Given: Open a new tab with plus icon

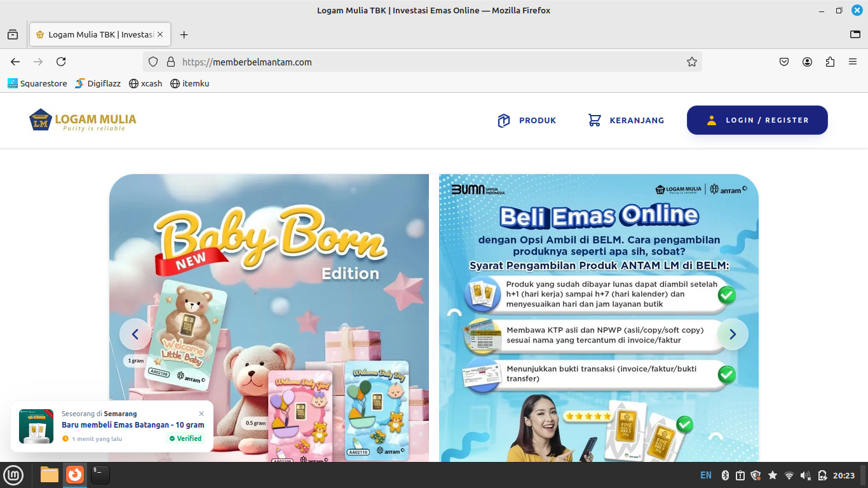Looking at the screenshot, I should point(184,34).
